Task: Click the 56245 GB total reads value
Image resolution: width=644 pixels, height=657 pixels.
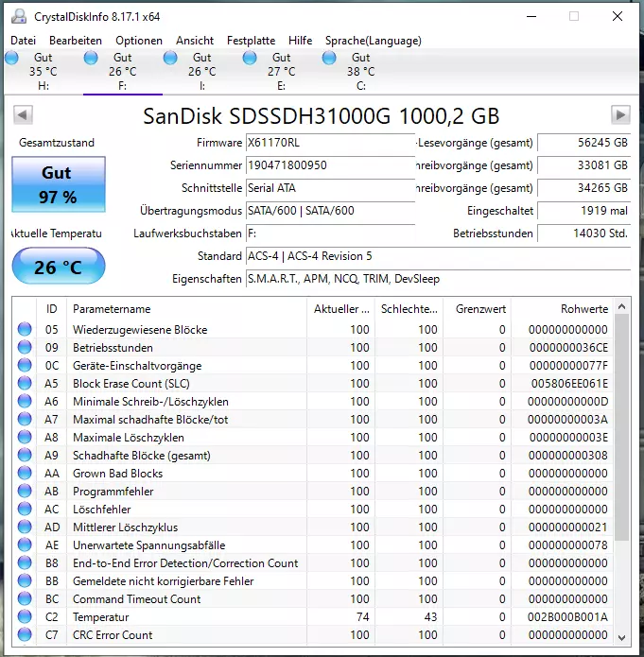Action: [584, 143]
